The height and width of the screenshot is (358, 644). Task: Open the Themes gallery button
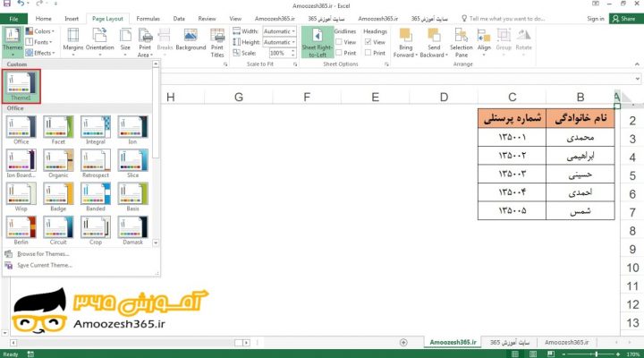click(x=13, y=42)
